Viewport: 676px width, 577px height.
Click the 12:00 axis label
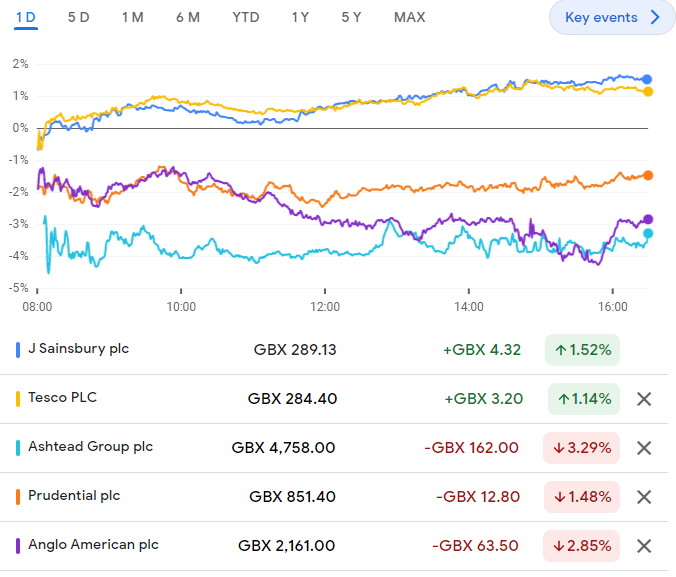tap(325, 307)
